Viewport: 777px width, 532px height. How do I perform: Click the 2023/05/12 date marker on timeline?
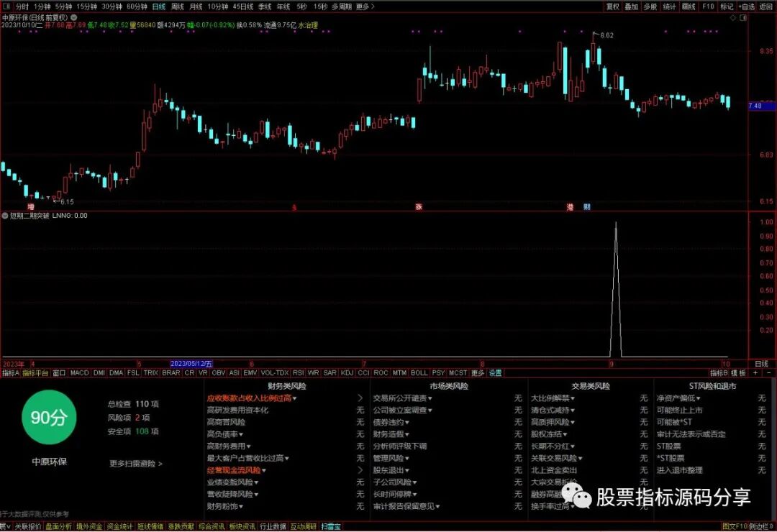coord(191,364)
